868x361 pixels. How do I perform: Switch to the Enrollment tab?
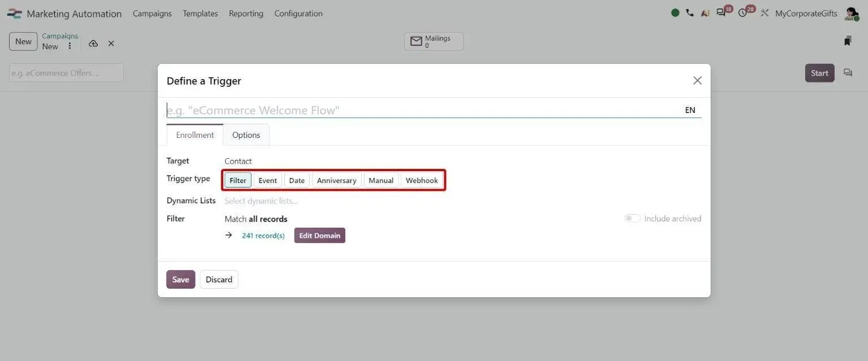point(195,135)
